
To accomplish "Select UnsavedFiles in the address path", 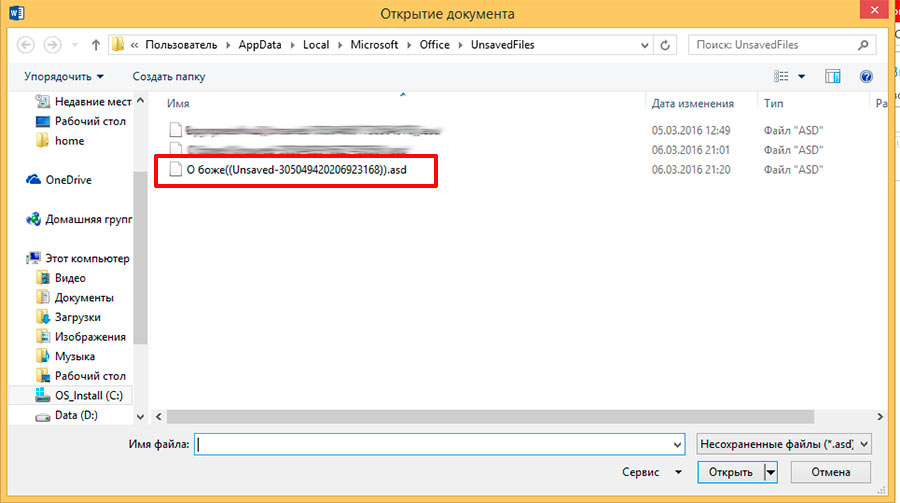I will tap(502, 45).
